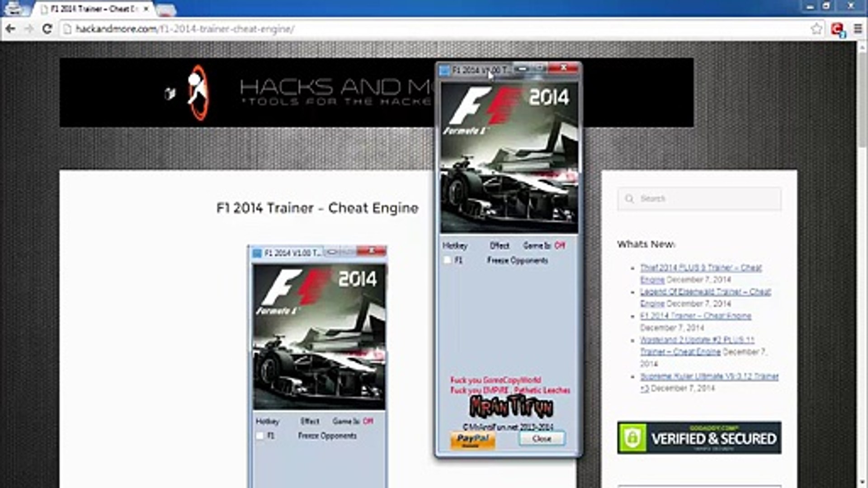Tick the F1 checkbox in page screenshot

[x=260, y=436]
